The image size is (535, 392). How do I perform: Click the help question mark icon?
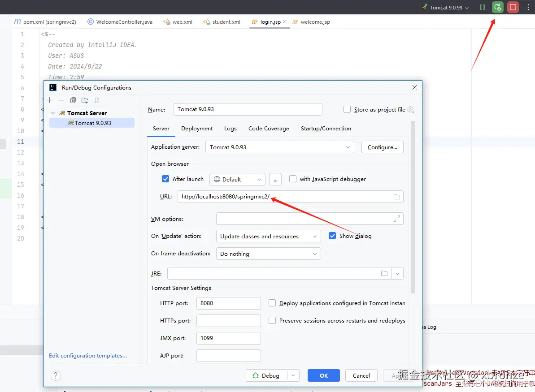tap(56, 375)
